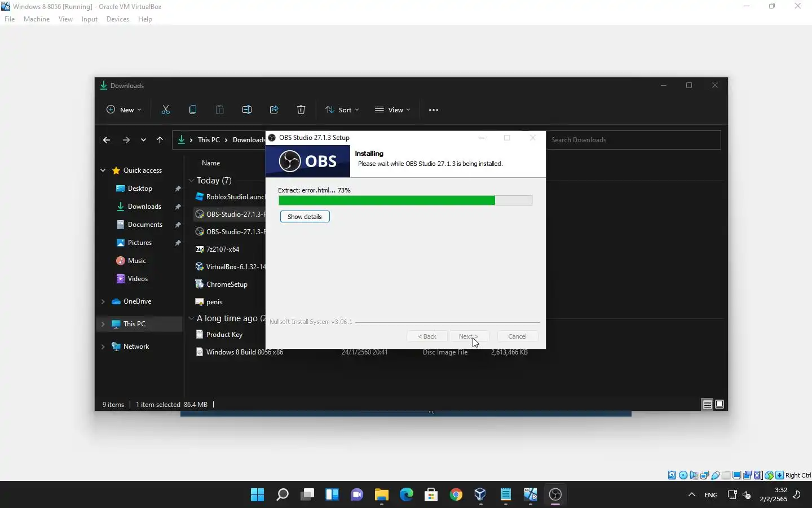Expand the OneDrive tree node
The image size is (812, 508).
pos(103,301)
